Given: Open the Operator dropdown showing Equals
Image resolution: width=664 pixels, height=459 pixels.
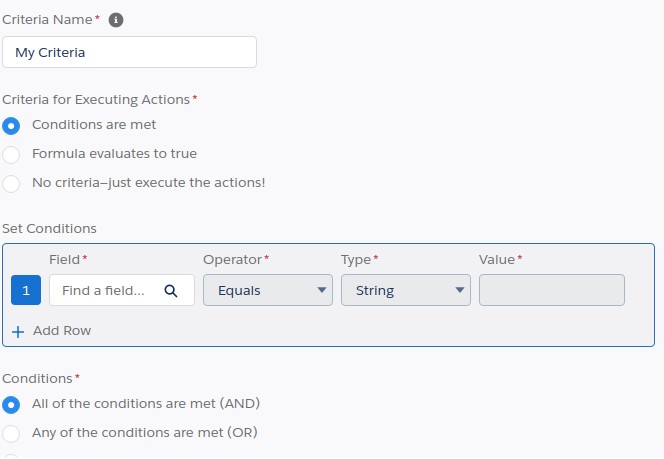Looking at the screenshot, I should [267, 291].
